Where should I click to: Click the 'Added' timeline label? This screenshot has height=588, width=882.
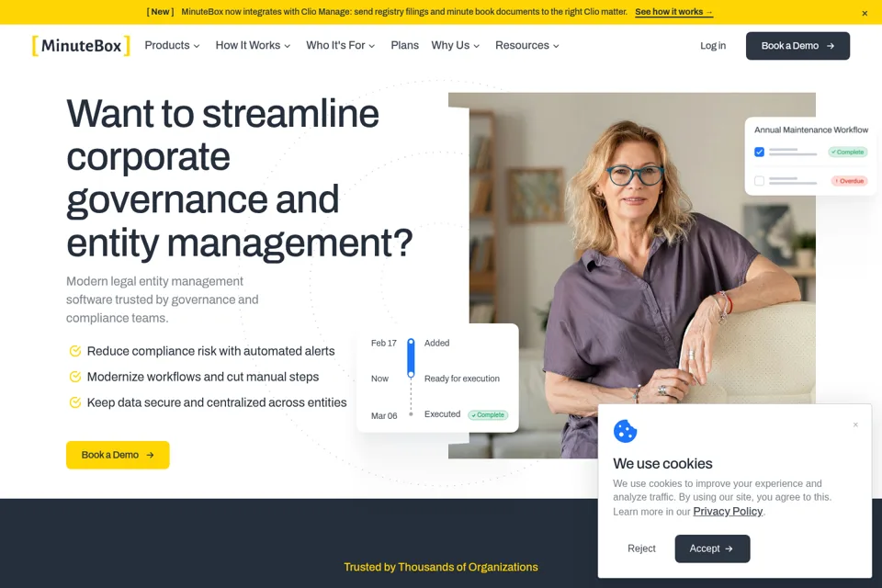(436, 343)
